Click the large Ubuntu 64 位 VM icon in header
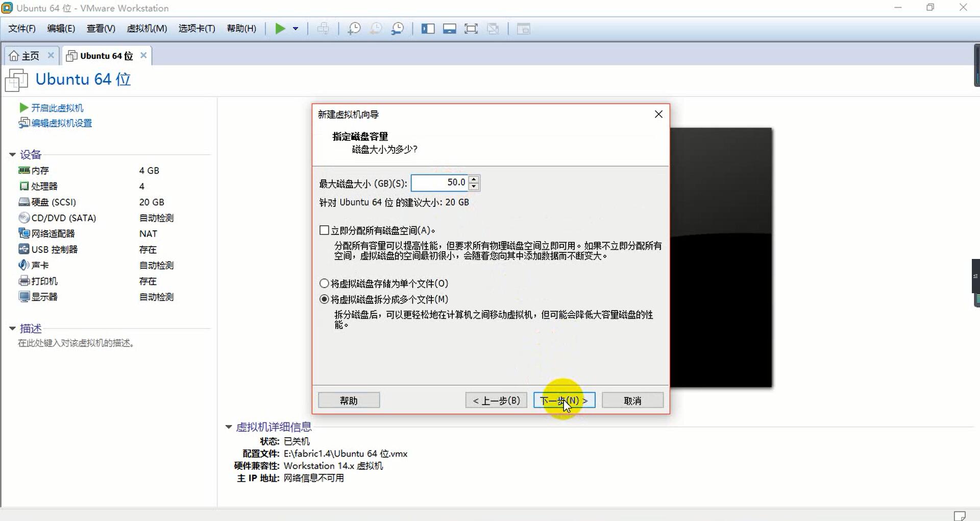Viewport: 980px width, 521px height. pos(16,80)
